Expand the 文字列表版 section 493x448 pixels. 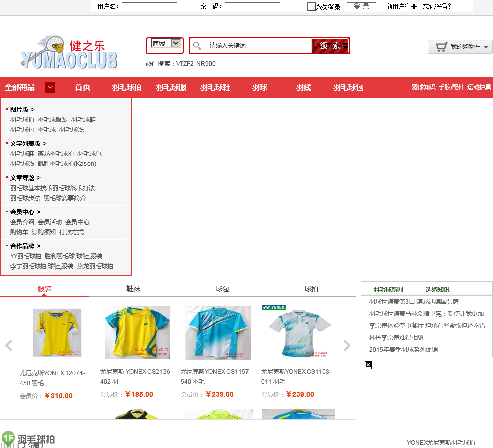pos(28,144)
